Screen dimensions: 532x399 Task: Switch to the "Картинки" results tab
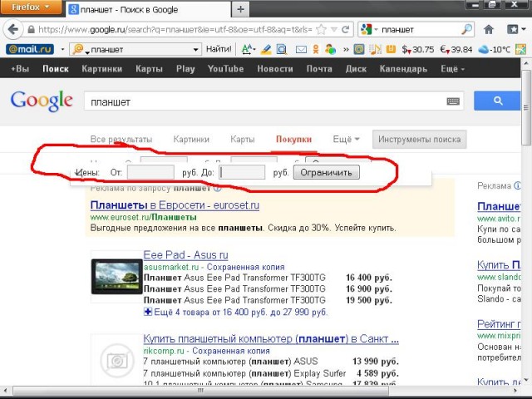[191, 140]
